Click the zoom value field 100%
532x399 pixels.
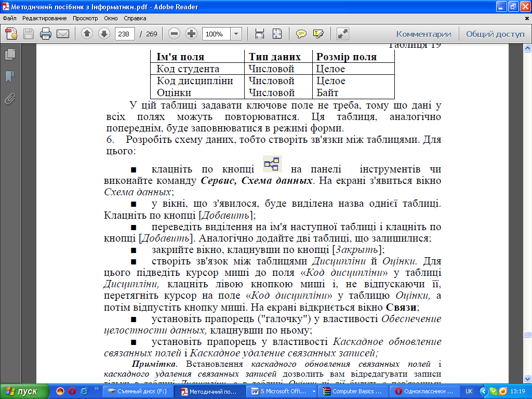216,34
